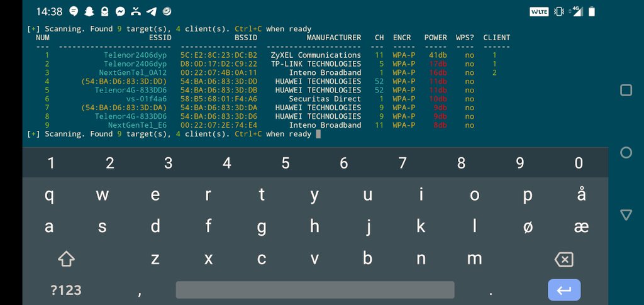The width and height of the screenshot is (644, 305).
Task: Select ESSID NextGenTel_E6
Action: [138, 125]
